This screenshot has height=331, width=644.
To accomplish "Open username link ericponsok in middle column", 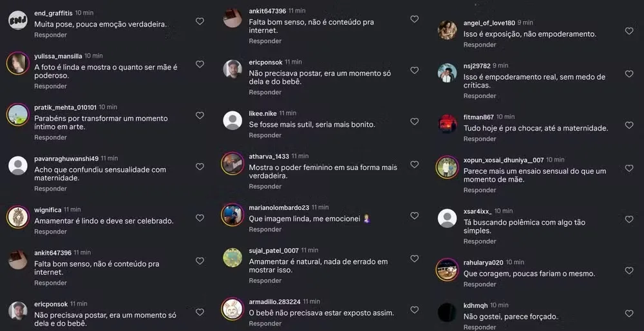I will point(266,62).
